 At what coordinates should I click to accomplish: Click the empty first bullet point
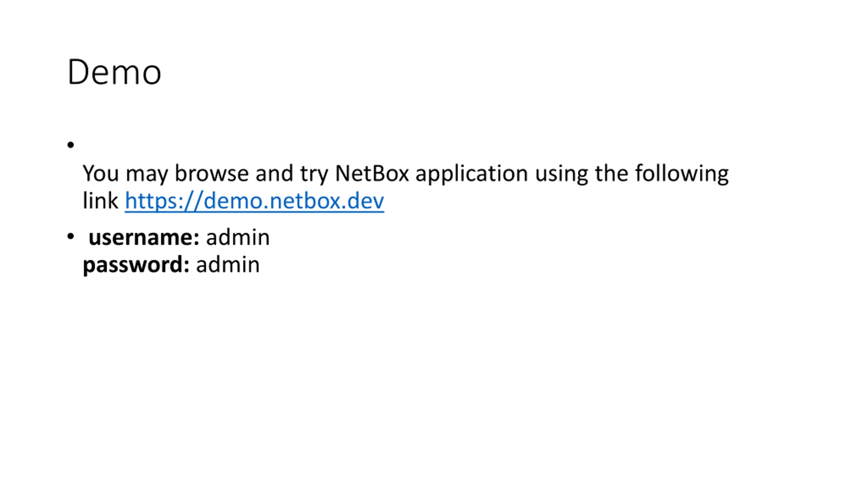point(71,145)
